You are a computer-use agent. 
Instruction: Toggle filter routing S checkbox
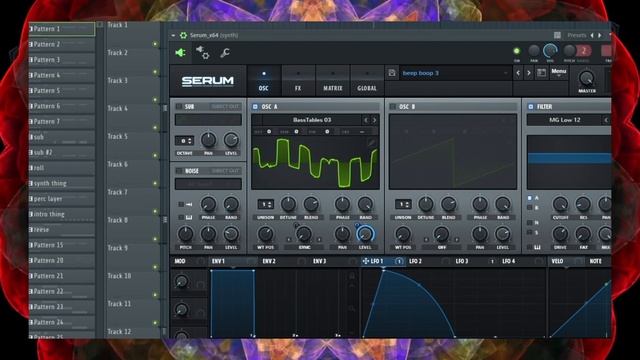pos(529,233)
